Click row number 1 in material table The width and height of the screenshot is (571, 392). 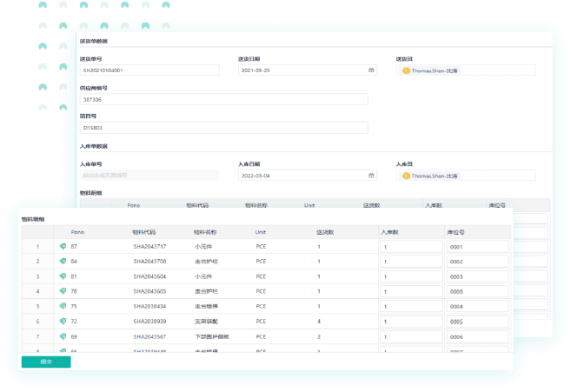click(x=37, y=247)
